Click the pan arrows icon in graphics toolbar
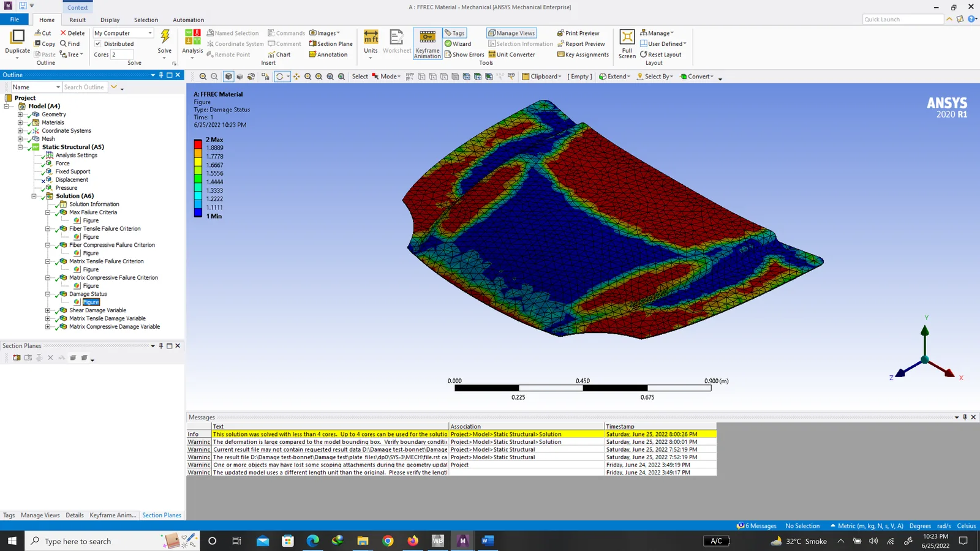The height and width of the screenshot is (551, 980). pyautogui.click(x=296, y=77)
